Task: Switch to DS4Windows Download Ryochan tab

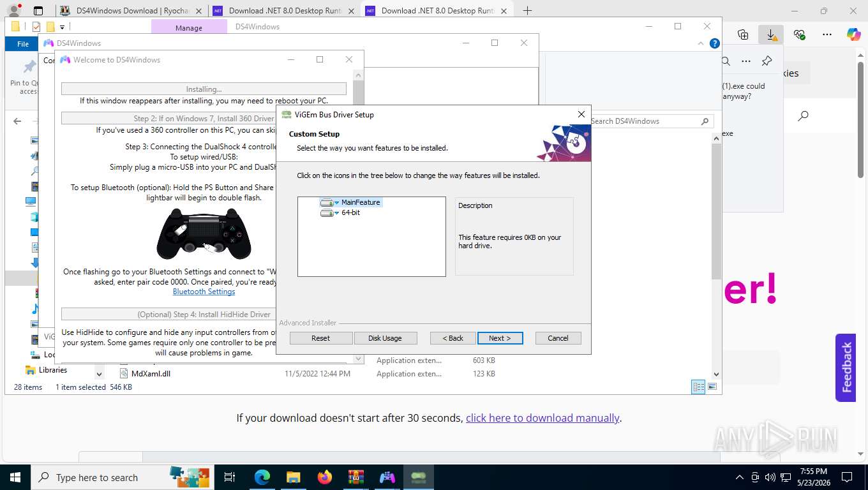Action: coord(132,11)
